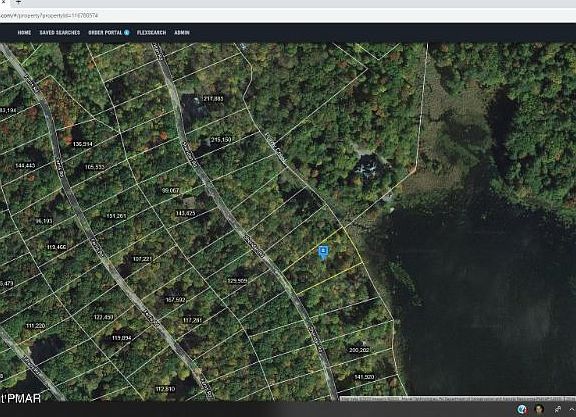576x417 pixels.
Task: Open the ORDER PORTAL page
Action: point(105,32)
